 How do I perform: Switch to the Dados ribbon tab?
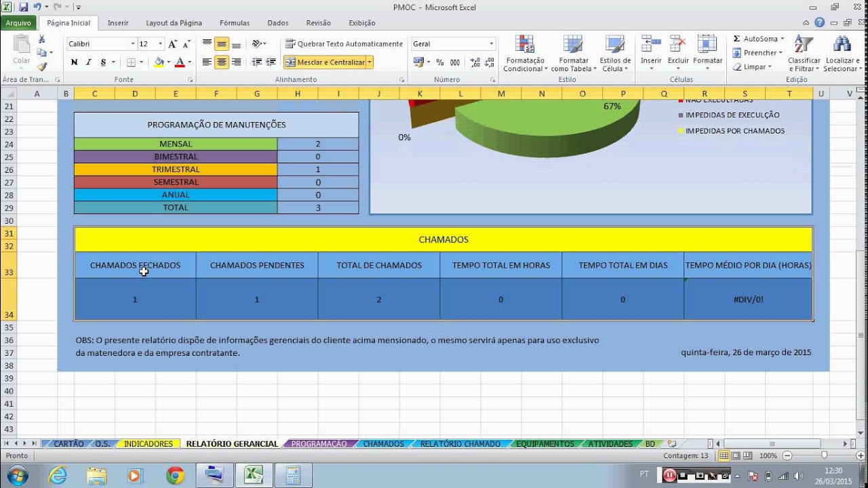(x=278, y=23)
